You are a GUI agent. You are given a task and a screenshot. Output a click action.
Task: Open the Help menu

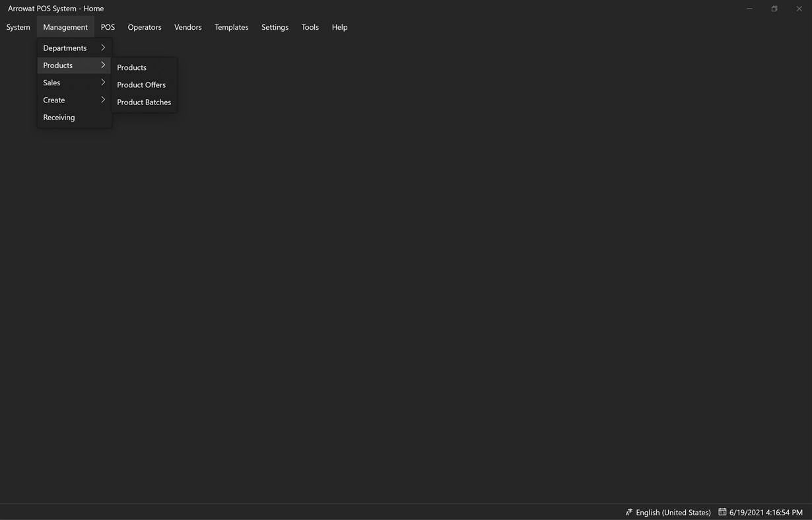(x=339, y=27)
